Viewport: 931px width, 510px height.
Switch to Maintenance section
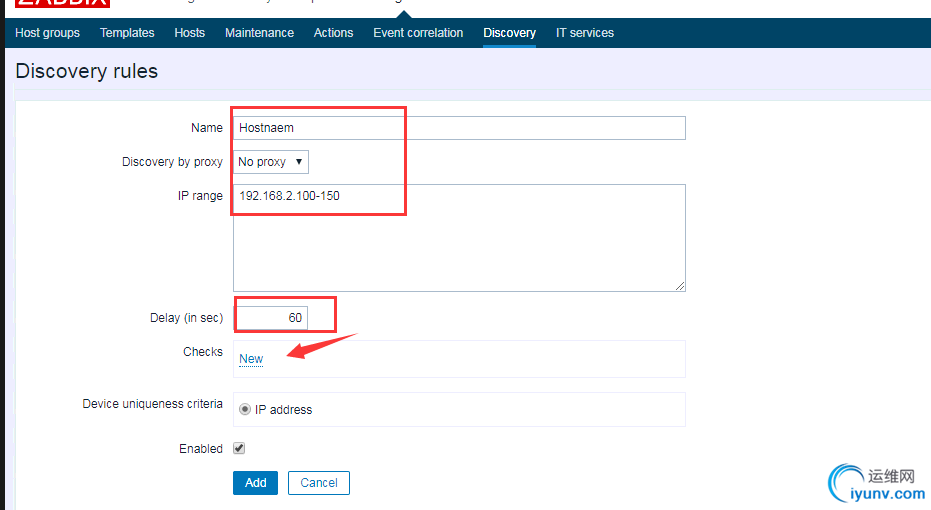click(x=259, y=33)
